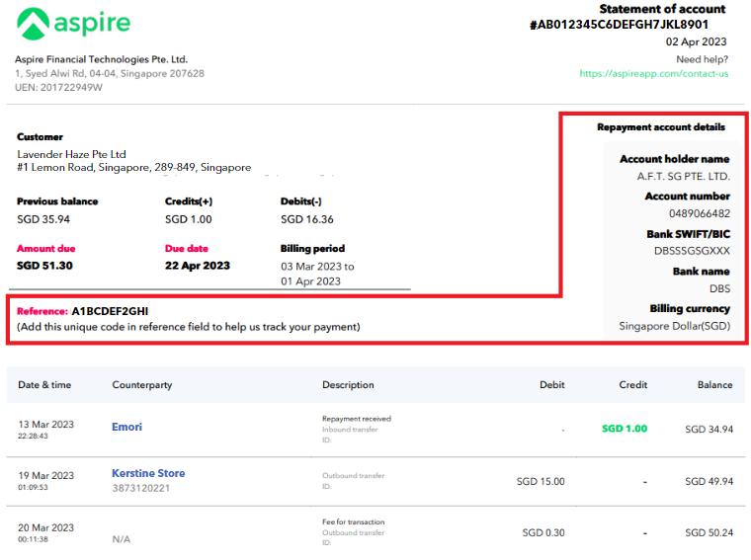Click the Aspire logo icon
The height and width of the screenshot is (560, 751).
pyautogui.click(x=33, y=24)
